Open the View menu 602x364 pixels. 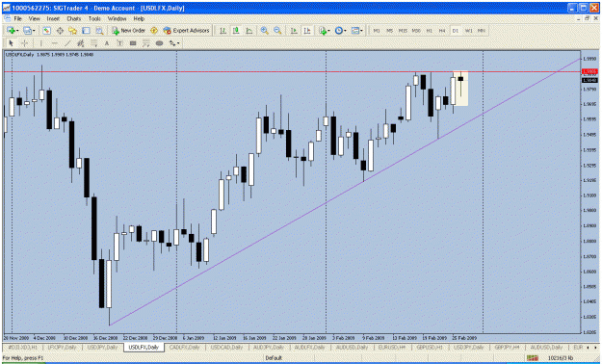coord(34,18)
